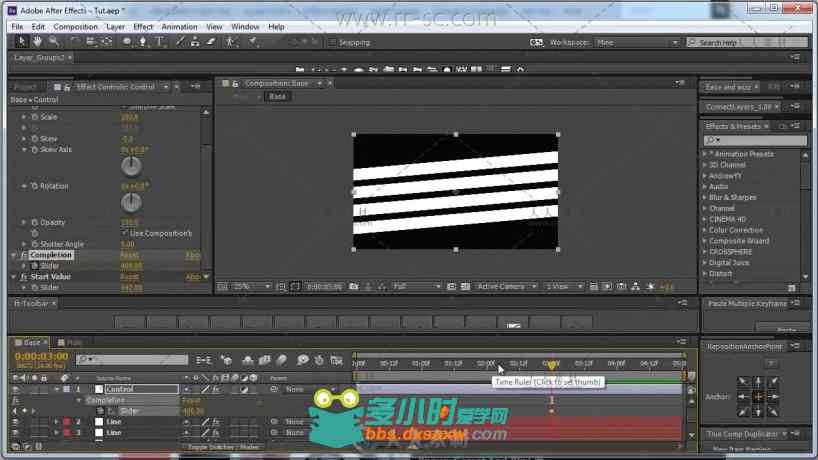This screenshot has height=460, width=818.
Task: Toggle Rotation stopwatch in Effect Controls
Action: tap(34, 186)
